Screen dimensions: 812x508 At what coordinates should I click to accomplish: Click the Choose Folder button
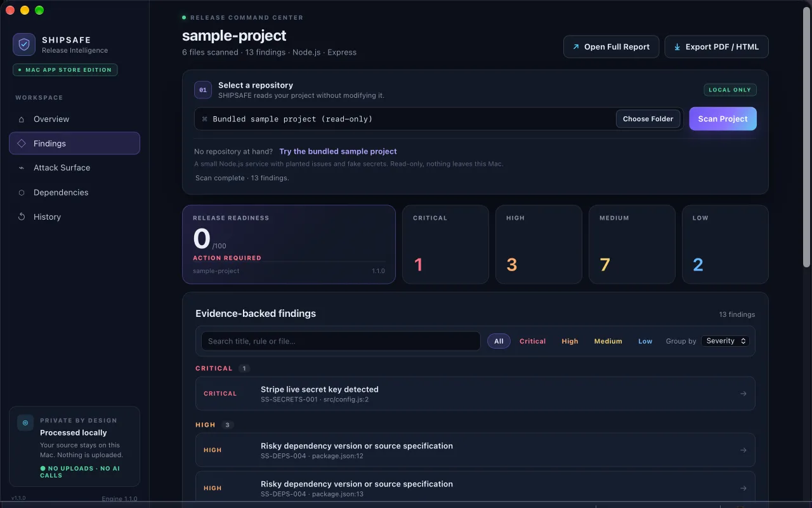point(648,119)
